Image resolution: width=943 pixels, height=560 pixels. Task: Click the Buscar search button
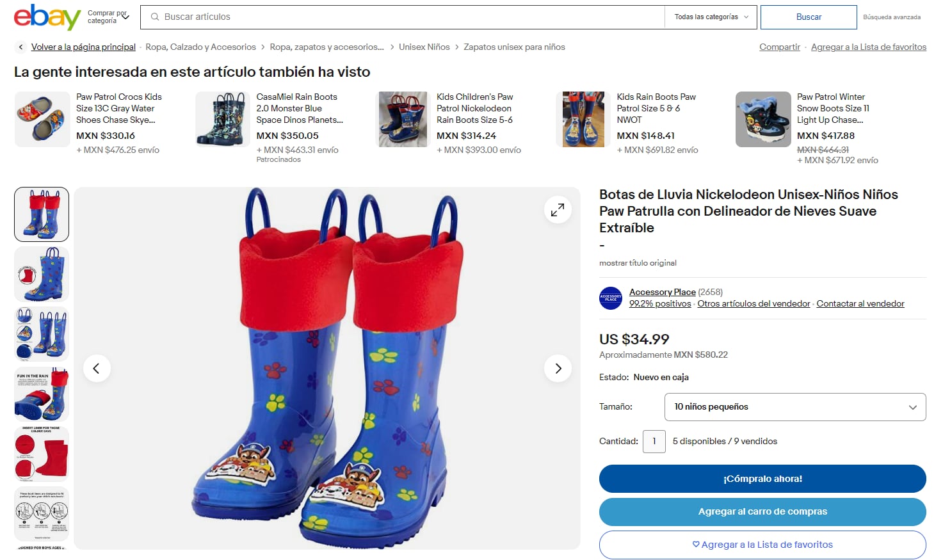809,17
